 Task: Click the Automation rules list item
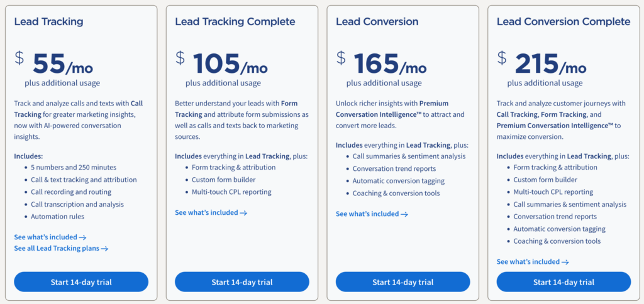pyautogui.click(x=57, y=217)
